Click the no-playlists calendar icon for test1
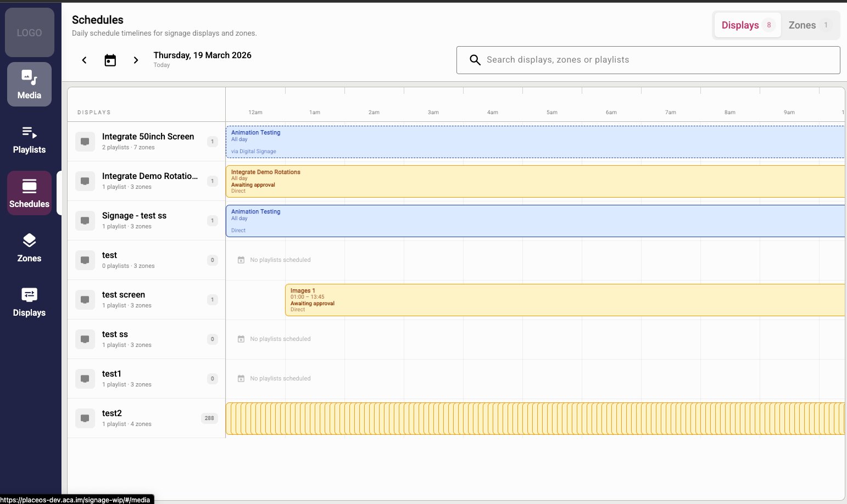847x504 pixels. (x=241, y=378)
